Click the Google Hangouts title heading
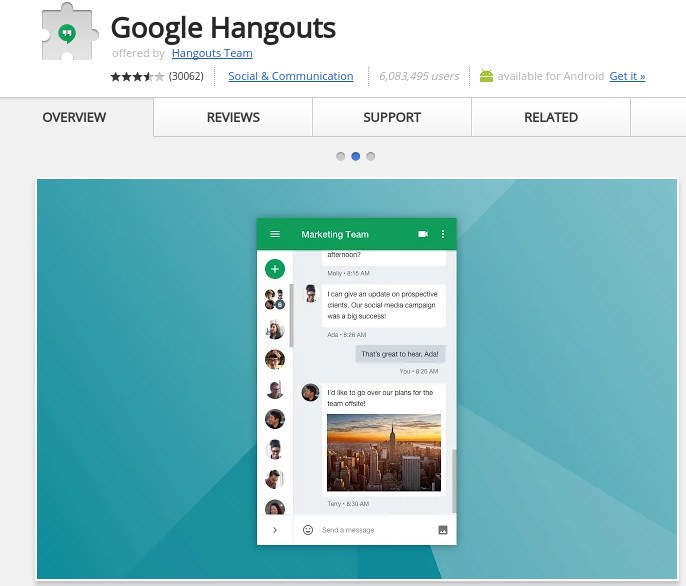Image resolution: width=686 pixels, height=586 pixels. point(223,28)
